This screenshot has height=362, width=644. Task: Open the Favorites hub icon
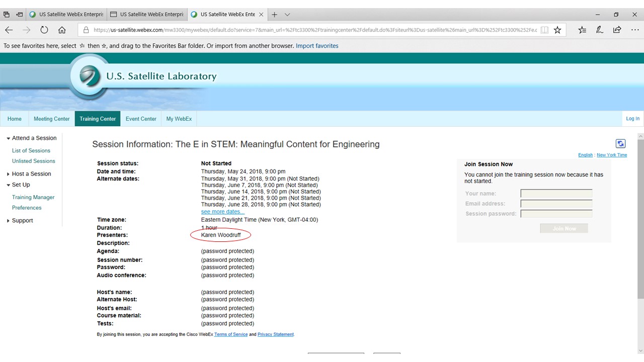(x=582, y=30)
